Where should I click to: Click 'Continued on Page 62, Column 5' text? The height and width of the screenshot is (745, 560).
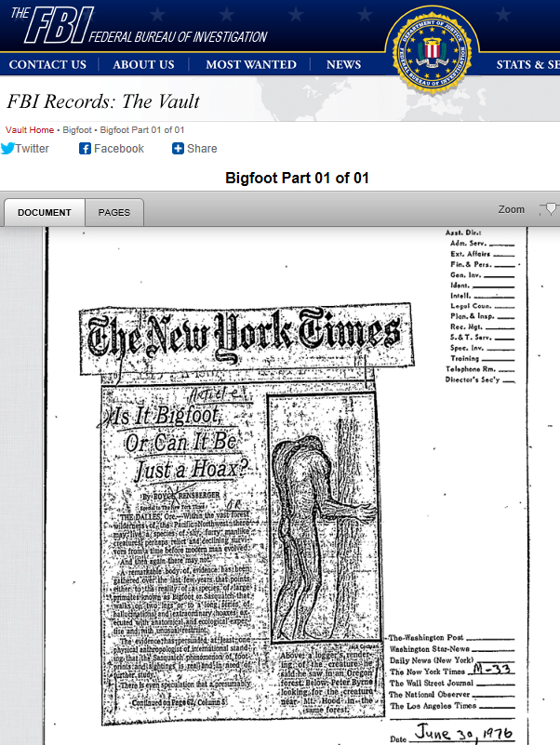tap(180, 702)
